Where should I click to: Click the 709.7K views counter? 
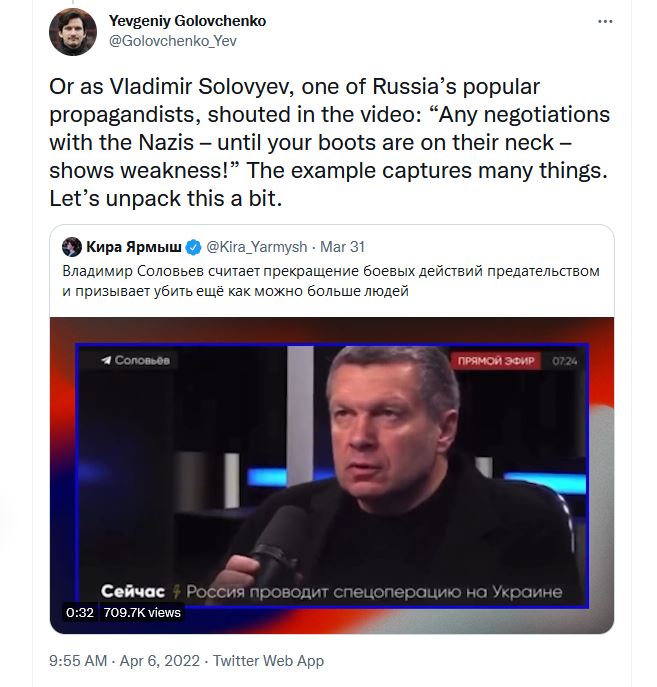(x=142, y=612)
